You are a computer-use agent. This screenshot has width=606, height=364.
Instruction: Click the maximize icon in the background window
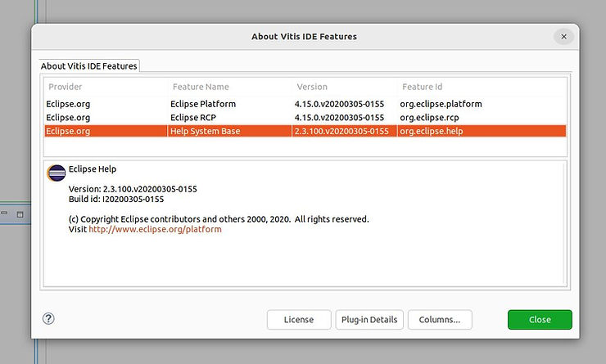coord(20,214)
